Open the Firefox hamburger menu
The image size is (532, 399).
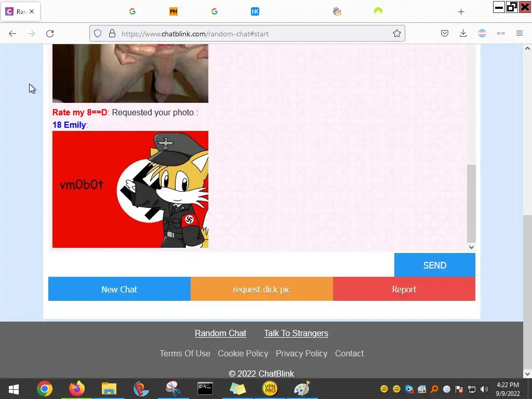(x=519, y=33)
